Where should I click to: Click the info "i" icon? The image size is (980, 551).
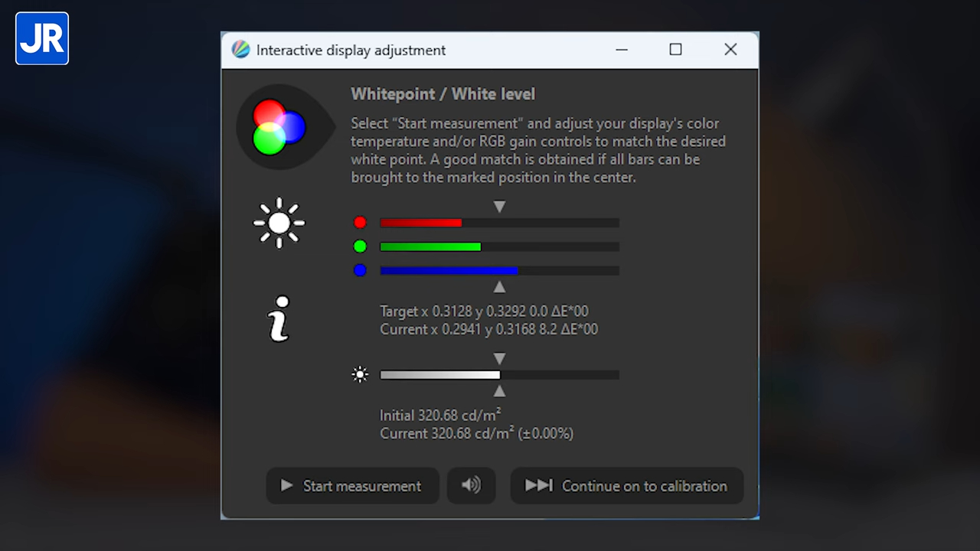click(280, 318)
